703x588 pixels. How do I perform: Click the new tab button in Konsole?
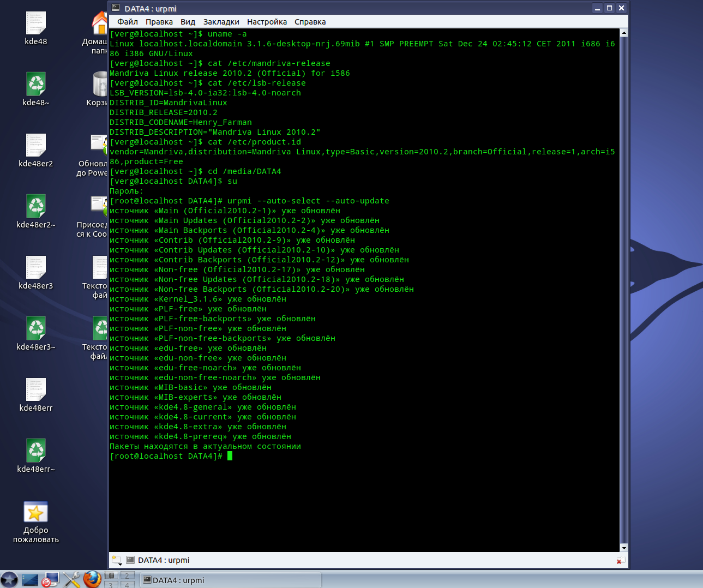click(117, 560)
